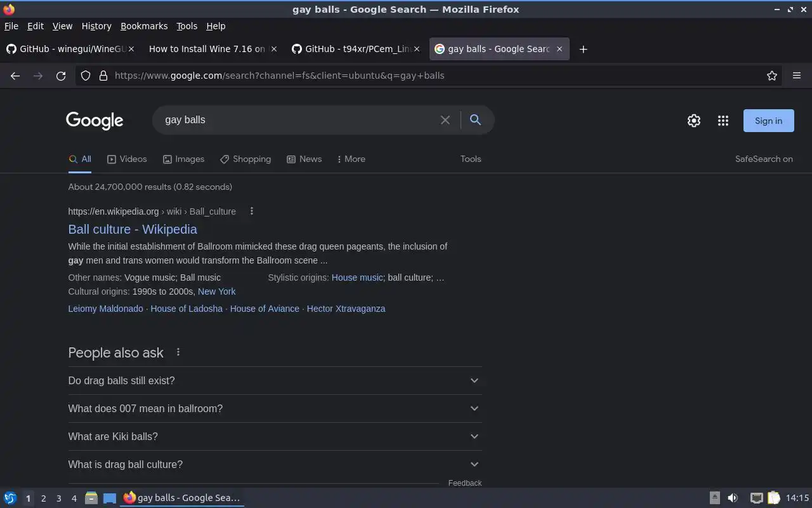Open a new browser tab
The image size is (812, 508).
pos(584,49)
